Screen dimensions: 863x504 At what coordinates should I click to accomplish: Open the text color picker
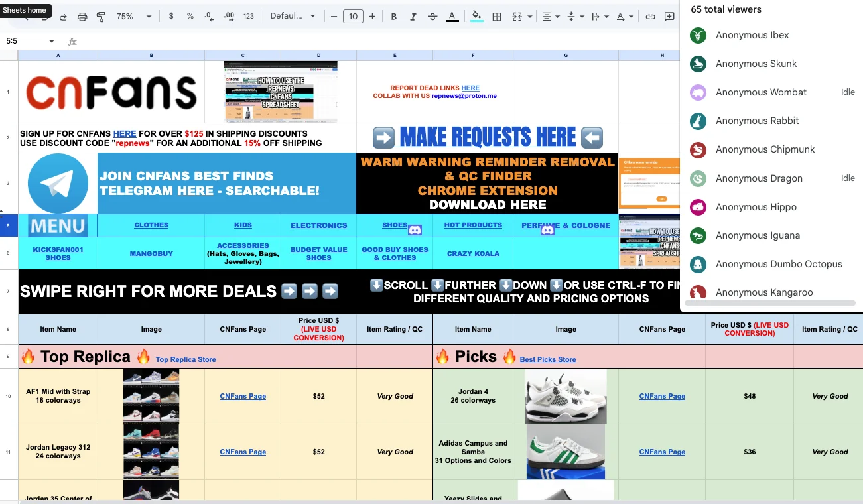click(452, 16)
